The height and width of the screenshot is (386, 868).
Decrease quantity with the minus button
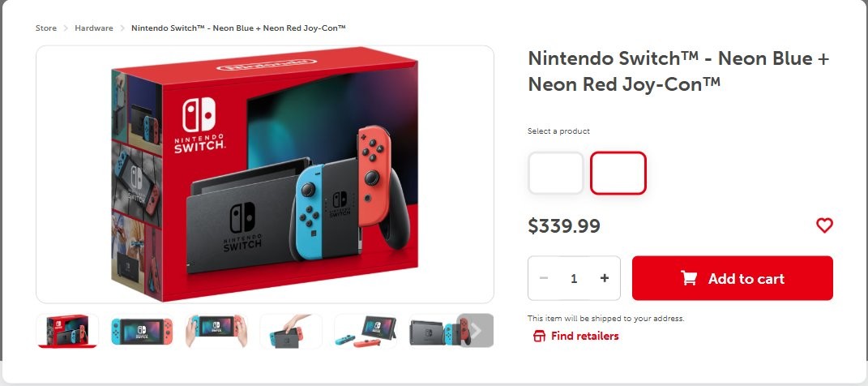[544, 278]
